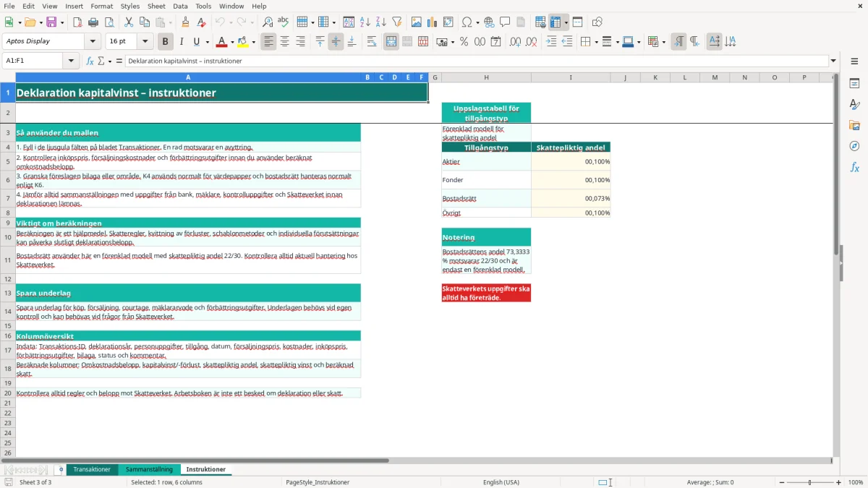Open background color dropdown arrow

[x=254, y=42]
